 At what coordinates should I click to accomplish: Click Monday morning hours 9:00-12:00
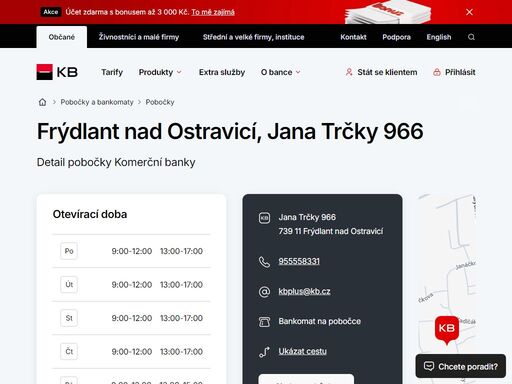pos(132,251)
